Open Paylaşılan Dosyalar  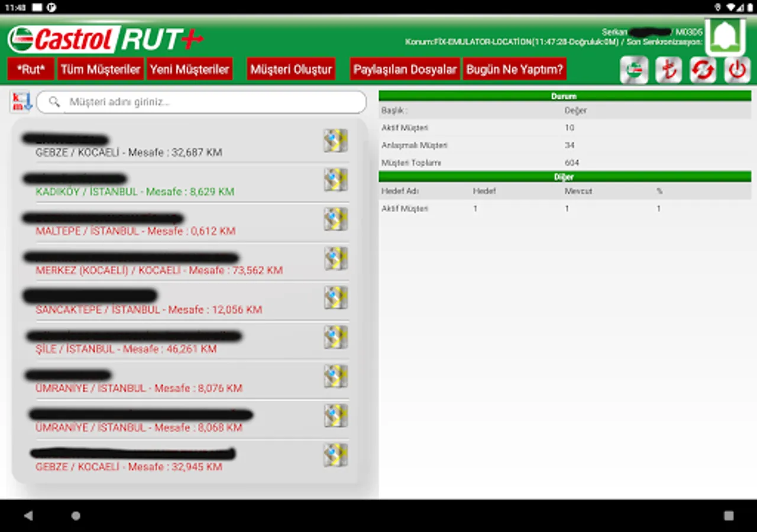405,69
